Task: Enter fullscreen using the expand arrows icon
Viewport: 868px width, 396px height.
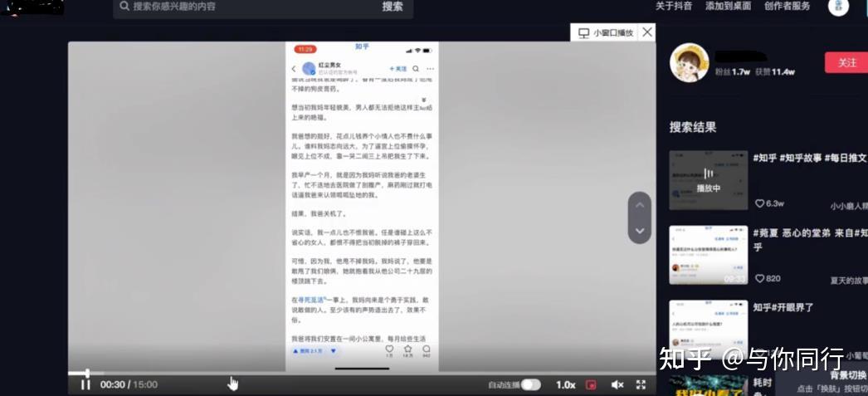Action: [641, 384]
